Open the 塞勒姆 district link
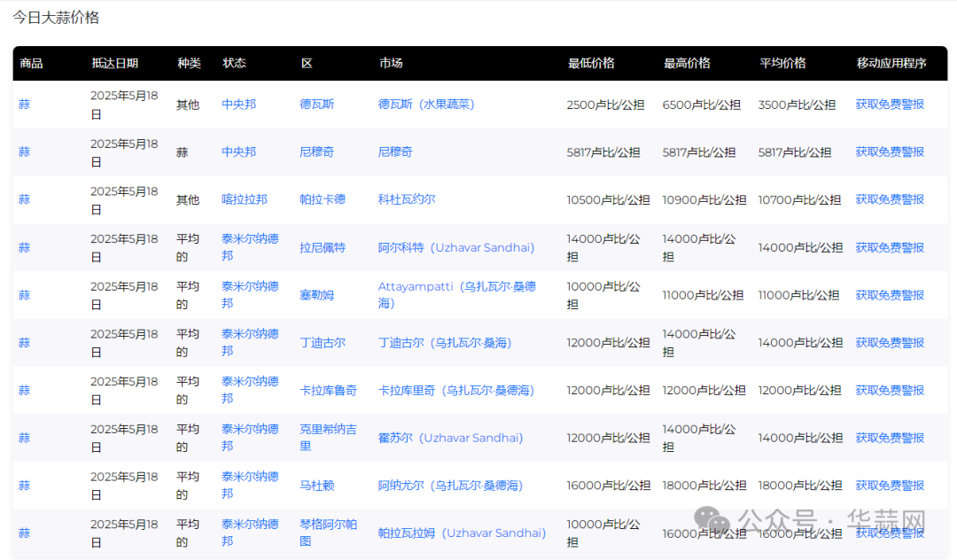The width and height of the screenshot is (957, 560). (x=316, y=295)
